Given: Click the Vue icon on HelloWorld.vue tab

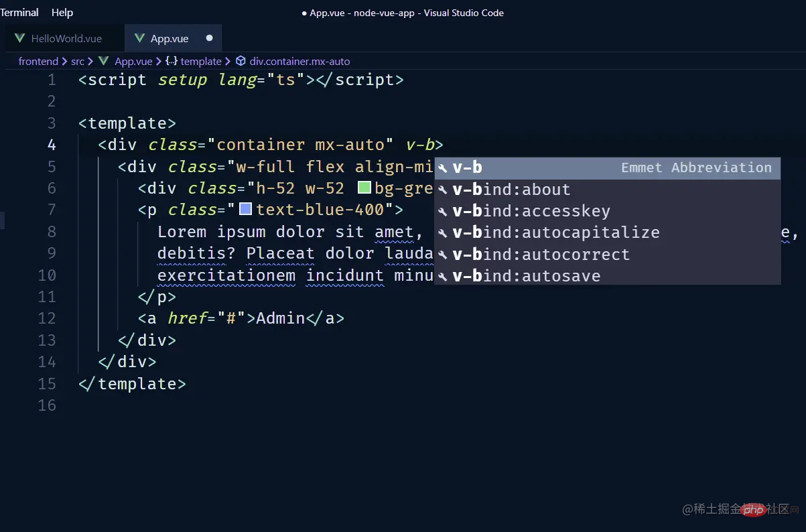Looking at the screenshot, I should pyautogui.click(x=20, y=38).
